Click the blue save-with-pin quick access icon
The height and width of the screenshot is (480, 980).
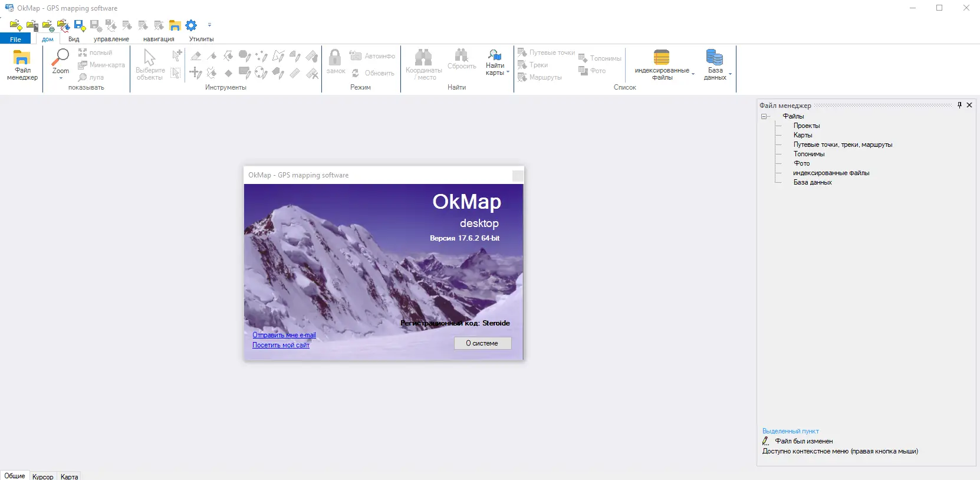pos(80,25)
